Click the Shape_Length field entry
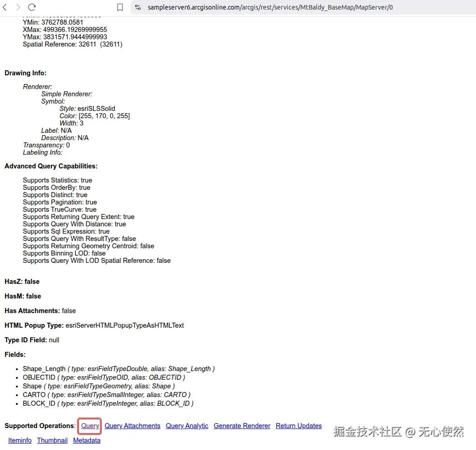476x450 pixels. pyautogui.click(x=119, y=369)
